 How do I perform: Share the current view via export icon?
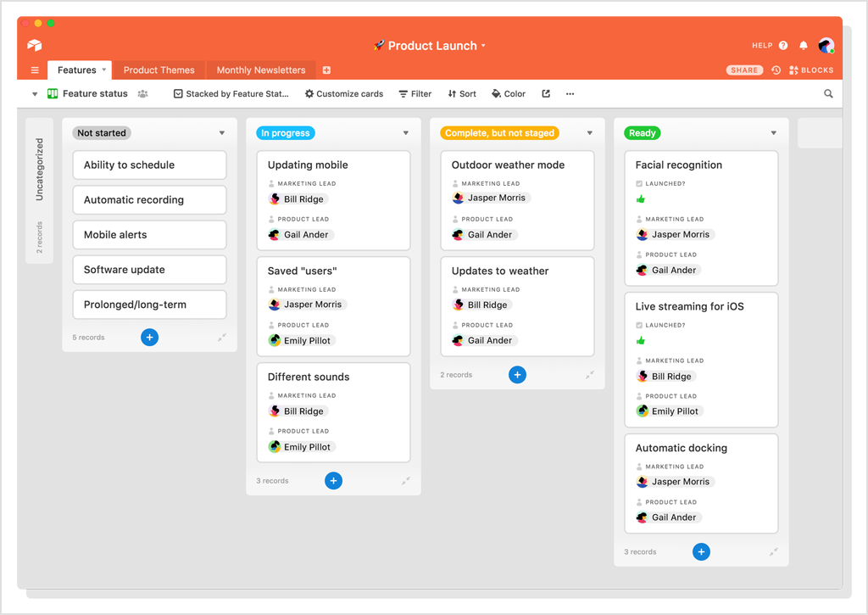click(545, 93)
